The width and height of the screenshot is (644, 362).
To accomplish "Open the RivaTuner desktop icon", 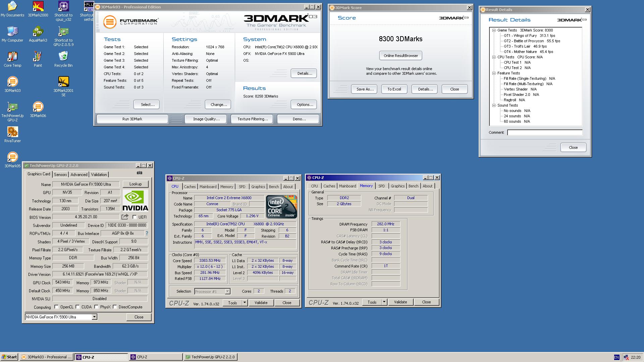I will [12, 135].
